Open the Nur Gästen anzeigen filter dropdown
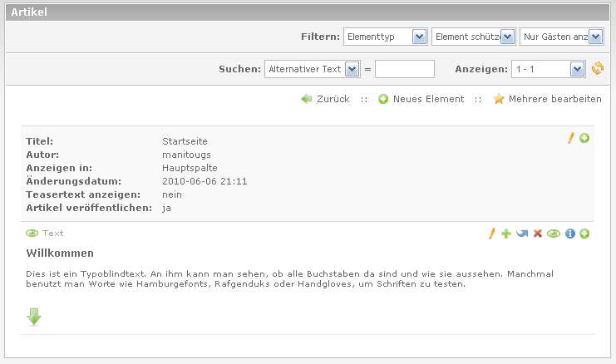The height and width of the screenshot is (364, 616). coord(561,37)
